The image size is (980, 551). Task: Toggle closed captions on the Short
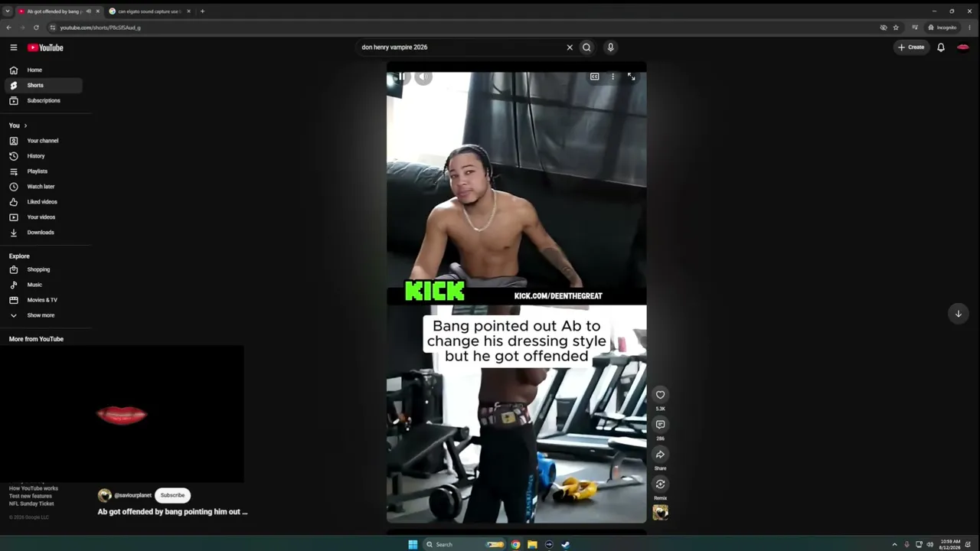pos(594,77)
